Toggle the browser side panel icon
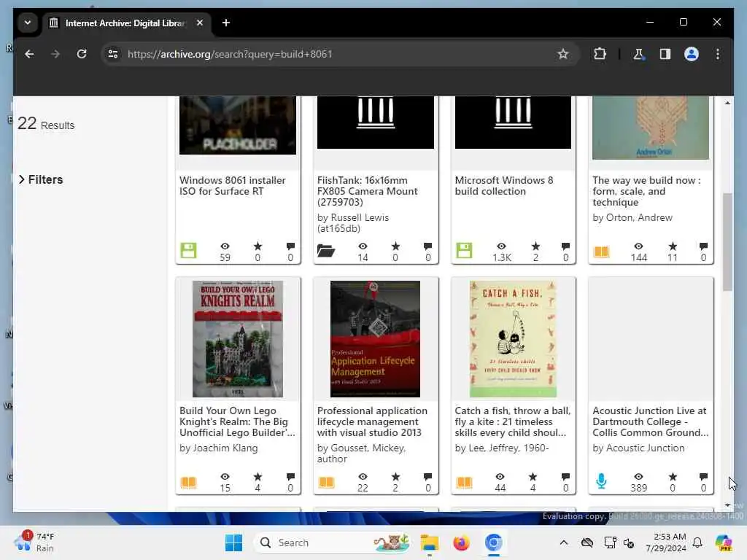The height and width of the screenshot is (560, 747). click(665, 54)
